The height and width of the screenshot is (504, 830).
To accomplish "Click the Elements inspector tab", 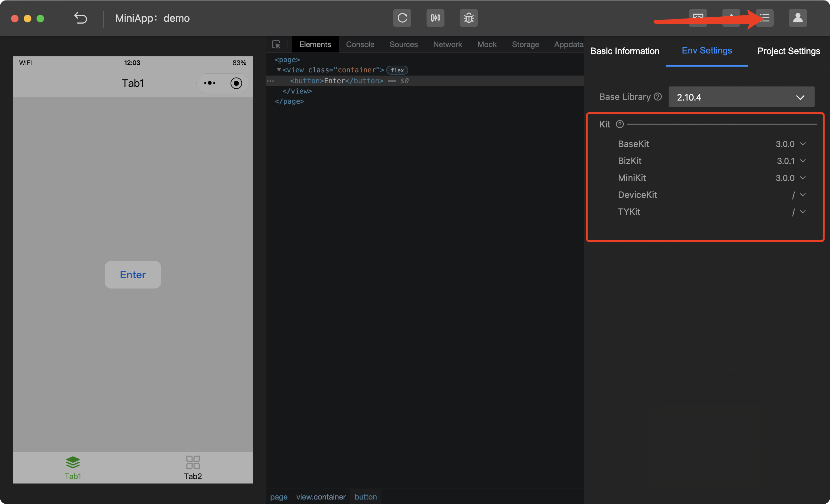I will point(315,44).
